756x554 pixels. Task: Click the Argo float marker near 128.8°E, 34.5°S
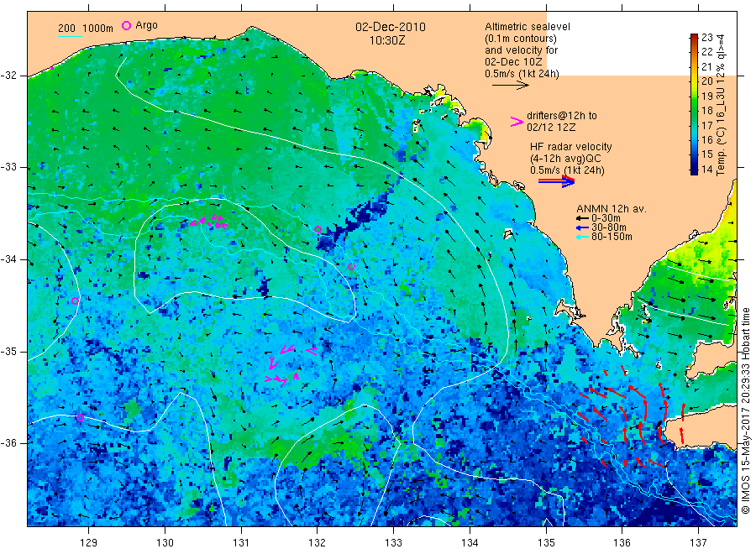75,301
